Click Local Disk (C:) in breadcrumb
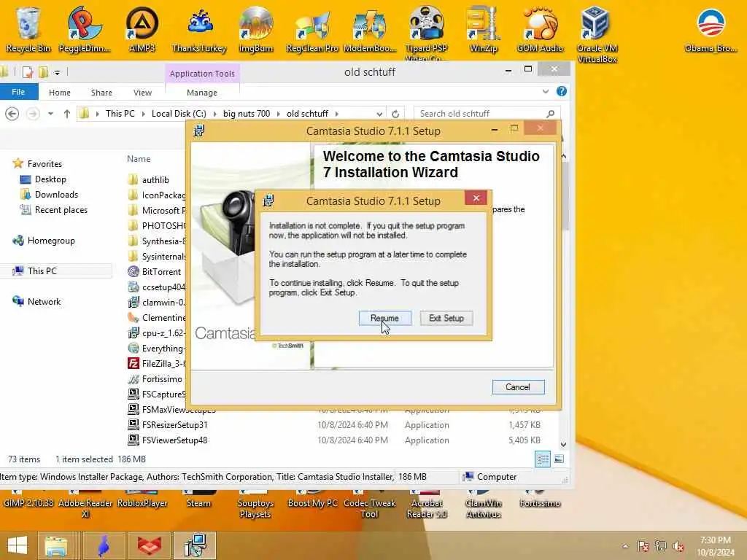 pyautogui.click(x=179, y=114)
